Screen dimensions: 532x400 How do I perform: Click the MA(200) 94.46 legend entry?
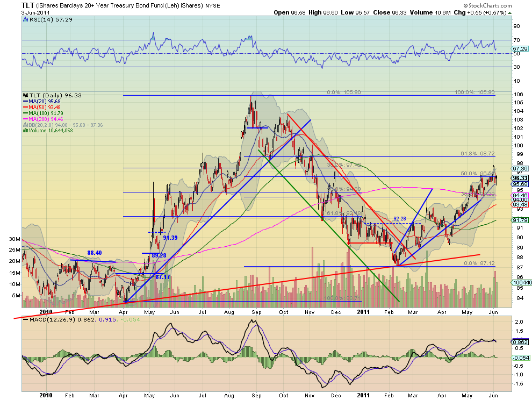[x=46, y=119]
